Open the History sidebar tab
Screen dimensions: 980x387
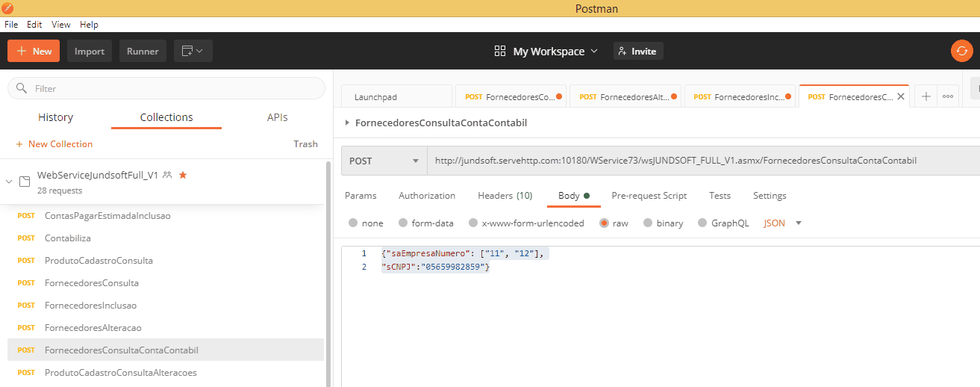(56, 117)
